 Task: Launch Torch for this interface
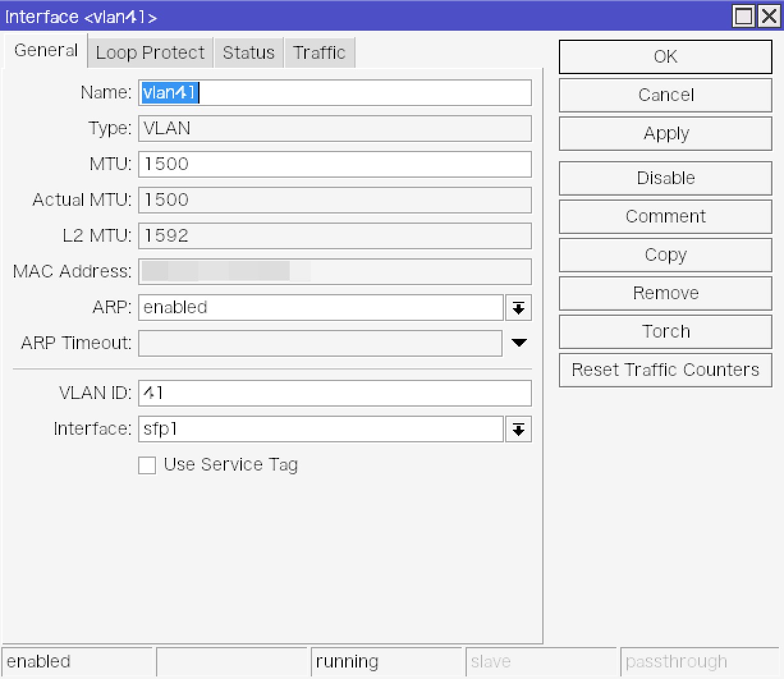pos(665,332)
